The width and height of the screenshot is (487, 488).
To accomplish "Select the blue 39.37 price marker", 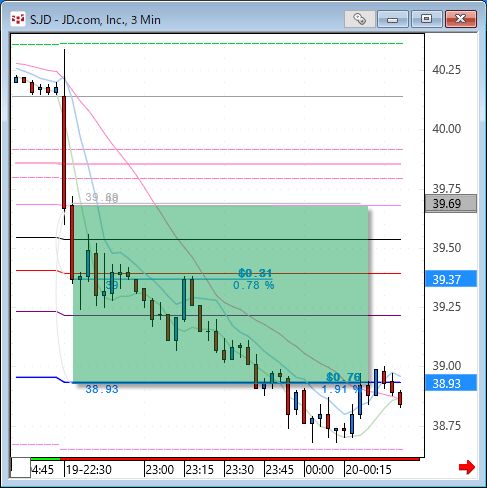I will click(451, 279).
